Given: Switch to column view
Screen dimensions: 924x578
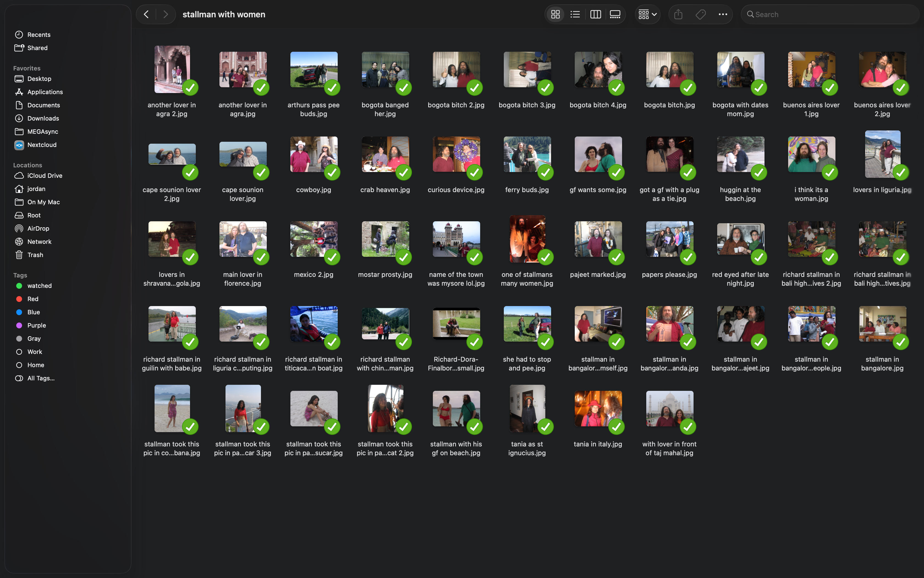Looking at the screenshot, I should [595, 15].
